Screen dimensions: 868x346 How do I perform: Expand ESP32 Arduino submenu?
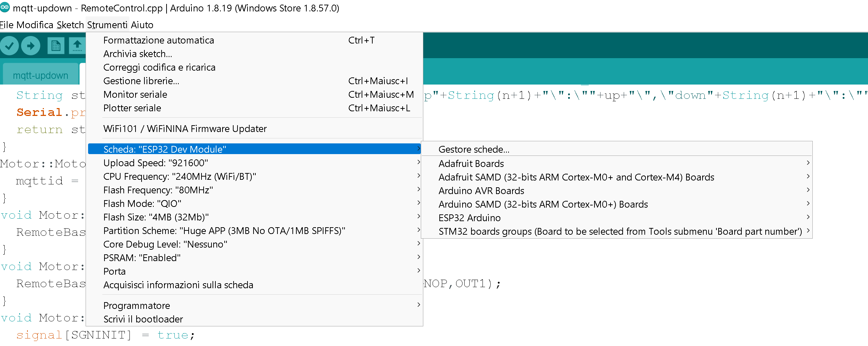point(617,218)
